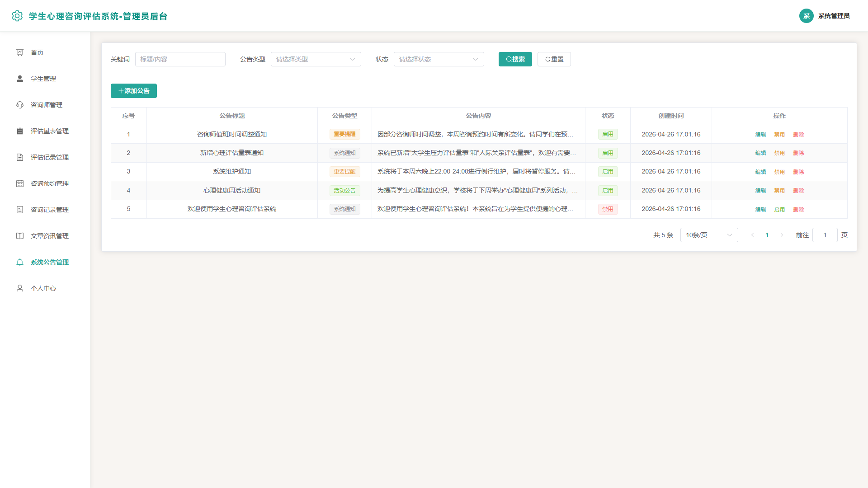Select the 文章资讯管理 book icon
The width and height of the screenshot is (868, 488).
(20, 236)
